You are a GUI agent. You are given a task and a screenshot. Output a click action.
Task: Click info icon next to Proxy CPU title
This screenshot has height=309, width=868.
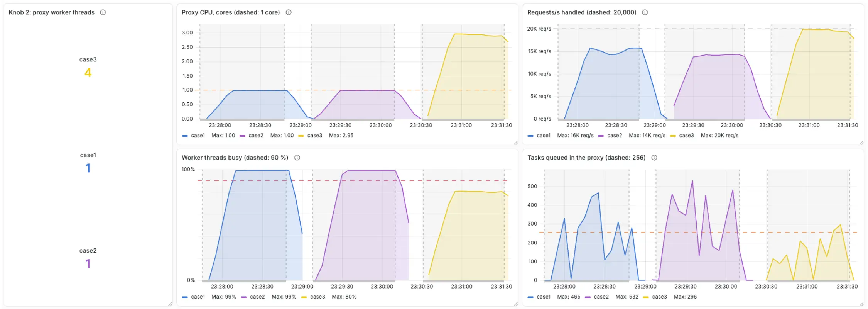(x=289, y=12)
